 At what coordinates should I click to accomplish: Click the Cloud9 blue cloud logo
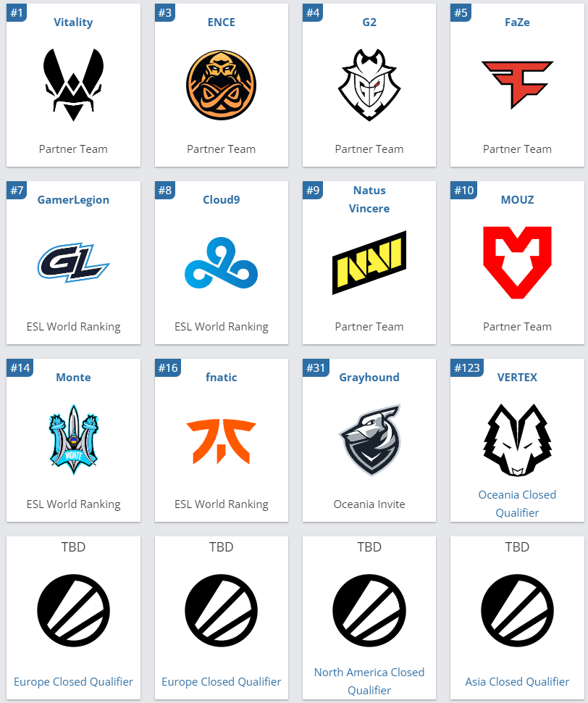point(222,263)
